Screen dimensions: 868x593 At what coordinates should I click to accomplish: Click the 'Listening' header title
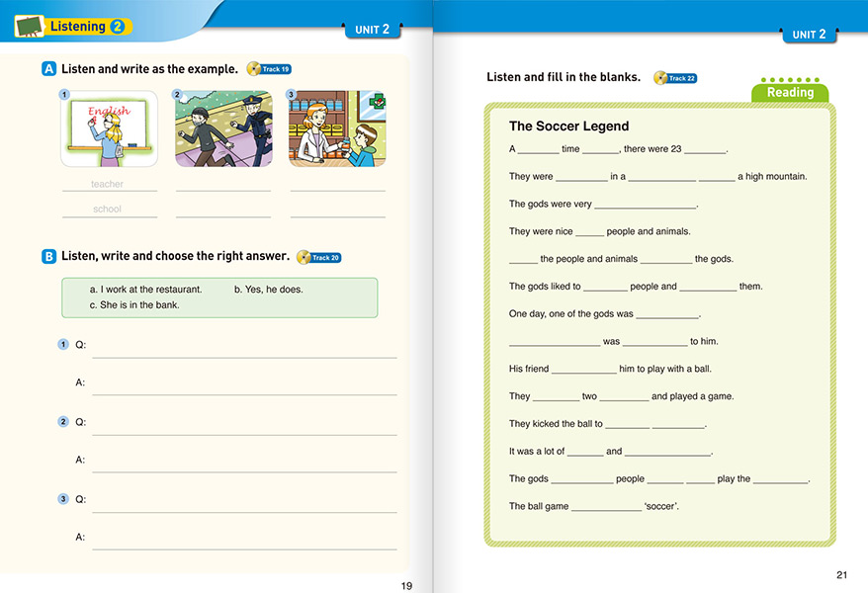pos(77,26)
